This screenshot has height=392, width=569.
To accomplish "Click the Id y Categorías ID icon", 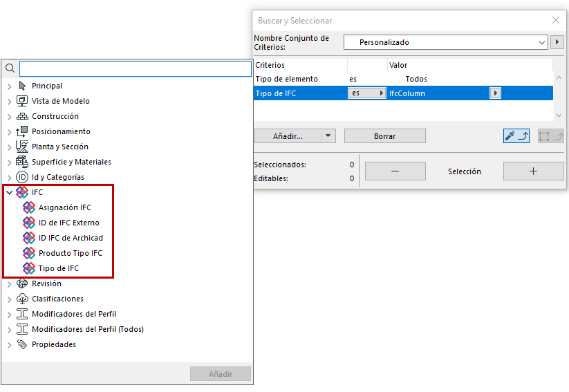I will point(22,177).
